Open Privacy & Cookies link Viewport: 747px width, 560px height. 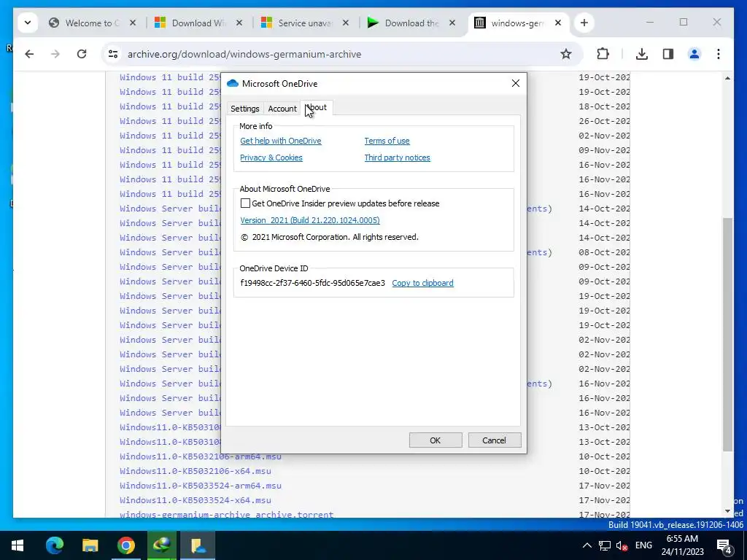[271, 157]
